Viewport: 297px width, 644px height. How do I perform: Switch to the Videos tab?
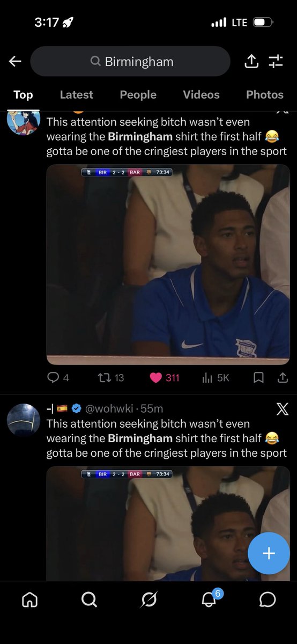pyautogui.click(x=201, y=94)
